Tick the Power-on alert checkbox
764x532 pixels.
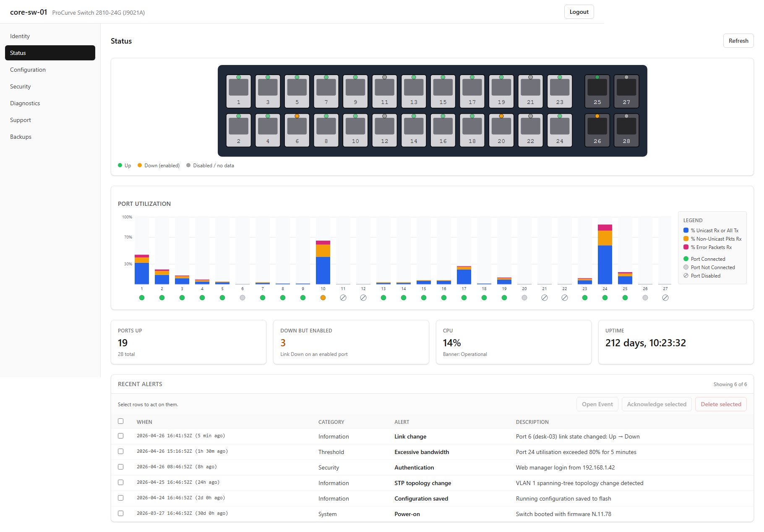coord(121,514)
